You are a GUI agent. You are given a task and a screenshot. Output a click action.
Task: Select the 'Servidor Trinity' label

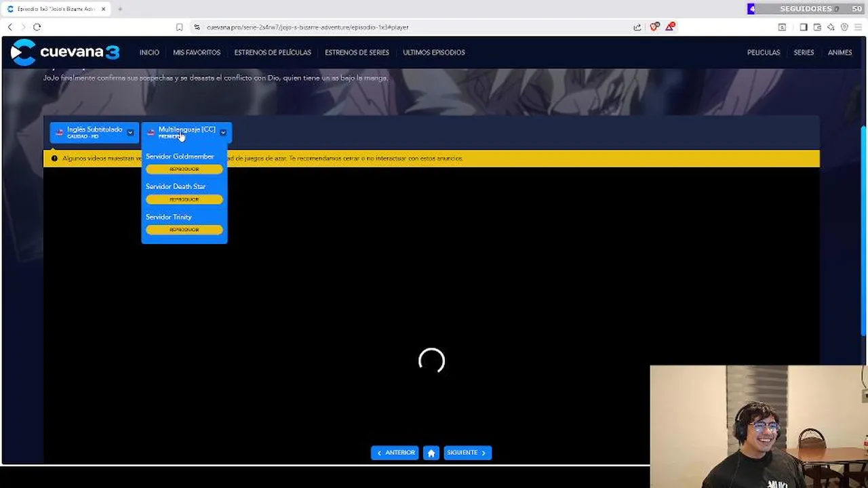[x=169, y=217]
